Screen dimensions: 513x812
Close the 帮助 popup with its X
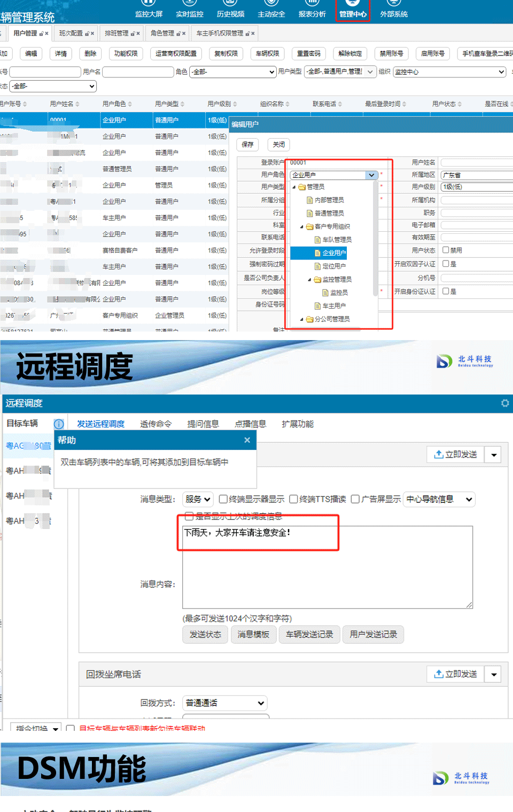coord(247,440)
